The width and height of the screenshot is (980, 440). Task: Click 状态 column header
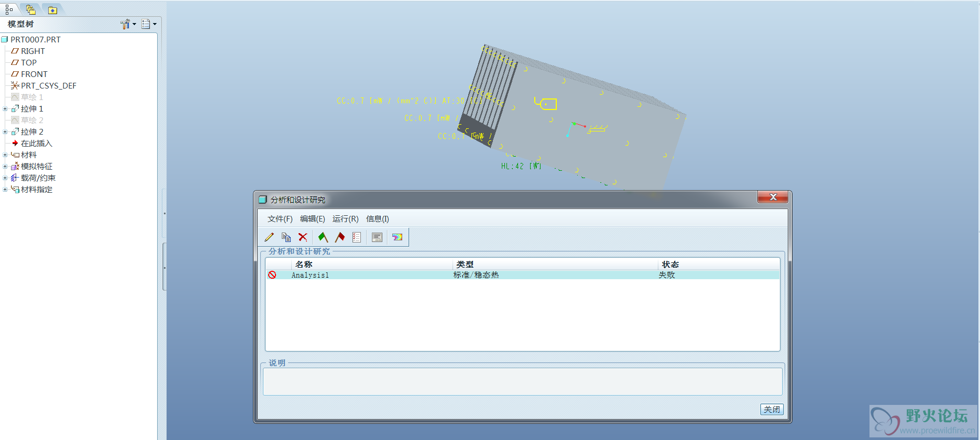[670, 265]
